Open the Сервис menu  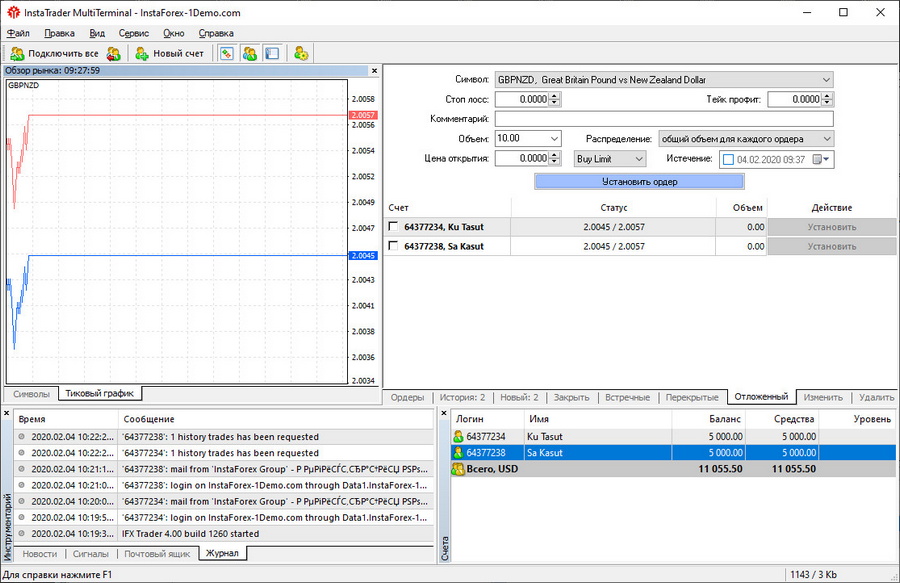pos(133,33)
